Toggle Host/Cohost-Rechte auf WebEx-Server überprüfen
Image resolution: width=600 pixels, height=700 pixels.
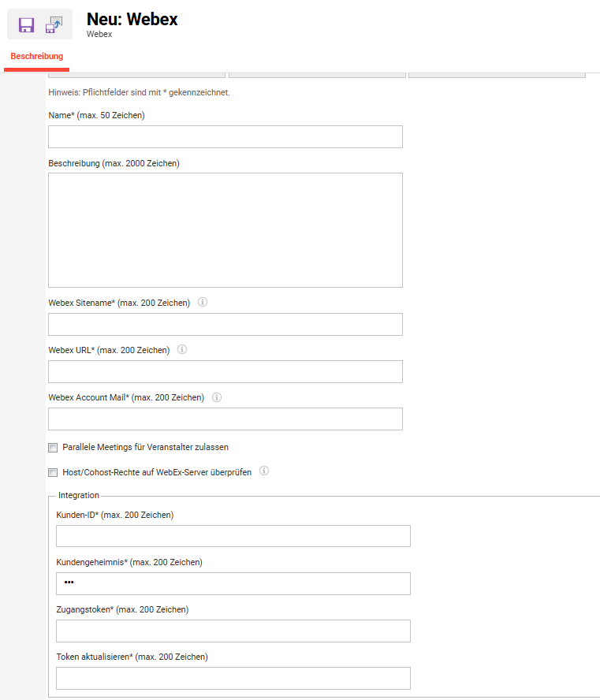click(53, 472)
